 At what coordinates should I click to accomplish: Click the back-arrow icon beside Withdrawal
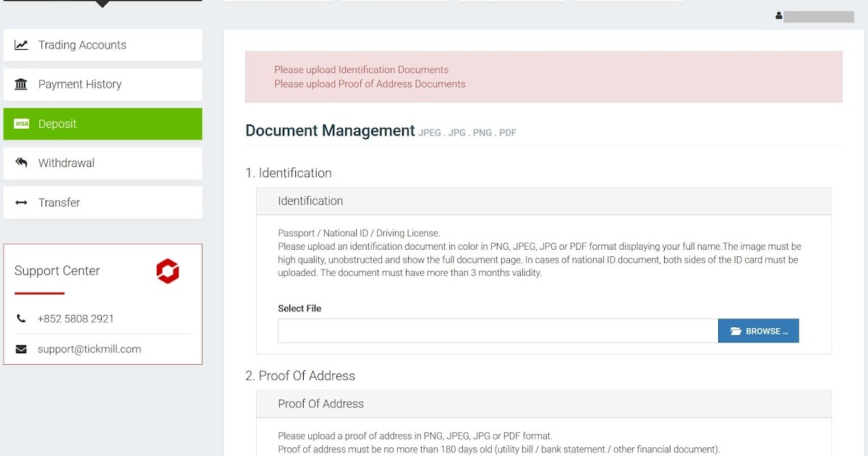(22, 163)
